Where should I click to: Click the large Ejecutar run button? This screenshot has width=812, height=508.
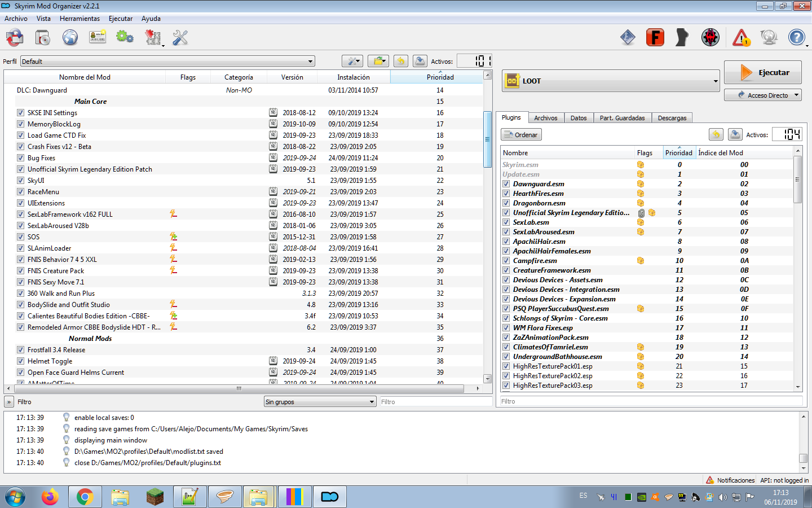[762, 72]
